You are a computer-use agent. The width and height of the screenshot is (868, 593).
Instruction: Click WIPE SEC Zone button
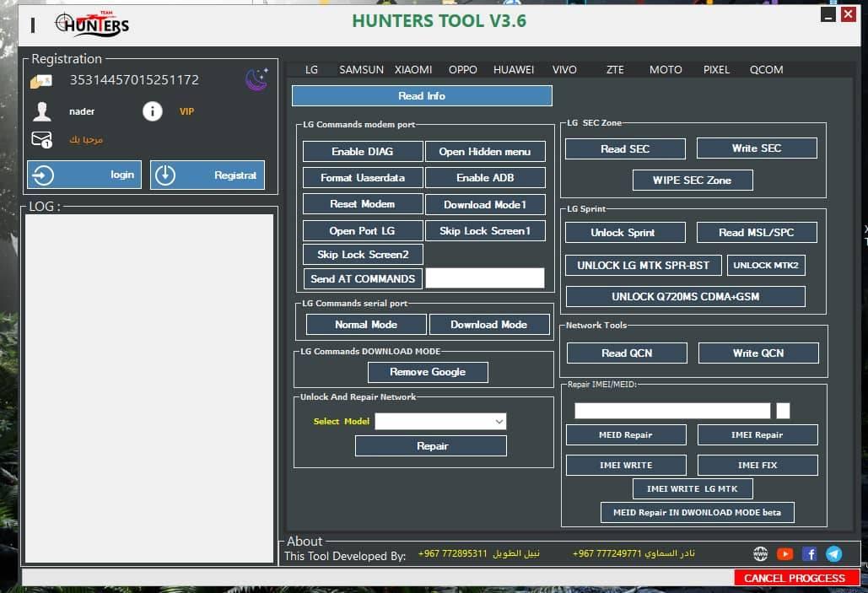pyautogui.click(x=693, y=180)
